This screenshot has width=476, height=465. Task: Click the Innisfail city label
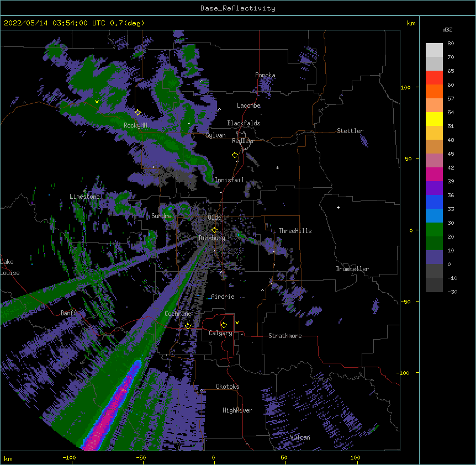(x=229, y=180)
